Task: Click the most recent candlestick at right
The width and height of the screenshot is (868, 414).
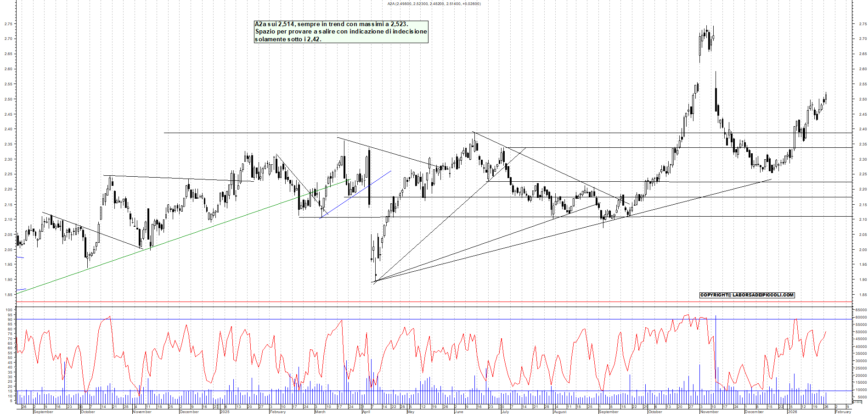Action: pos(825,99)
